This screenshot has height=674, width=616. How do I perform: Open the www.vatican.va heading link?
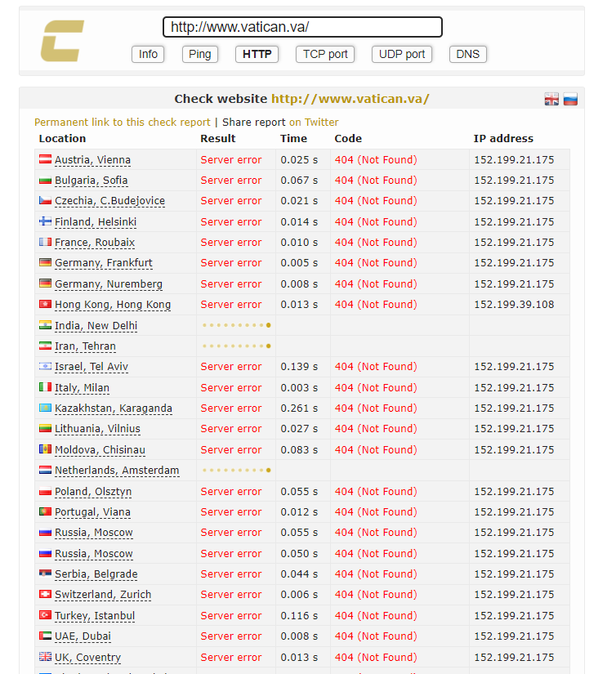tap(350, 99)
